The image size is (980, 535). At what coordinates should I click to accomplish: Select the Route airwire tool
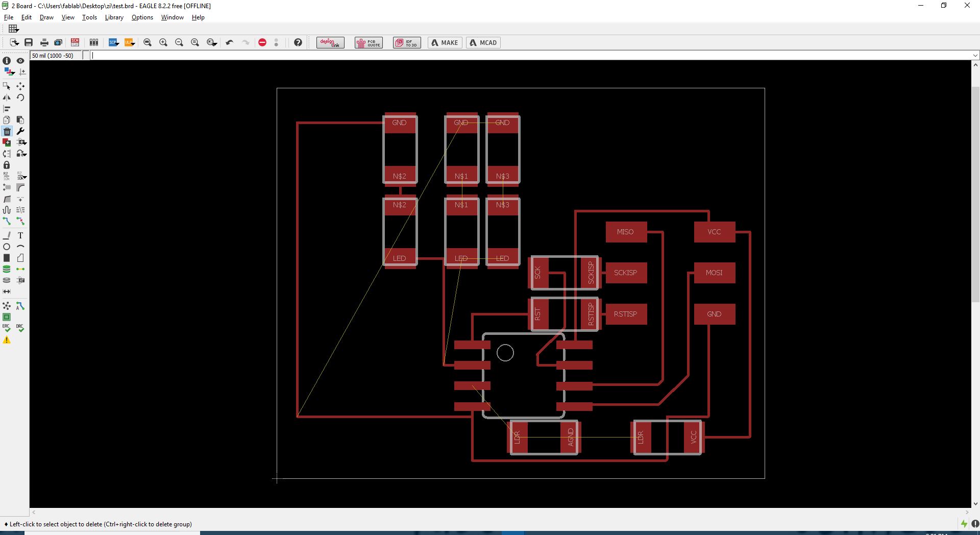[7, 221]
